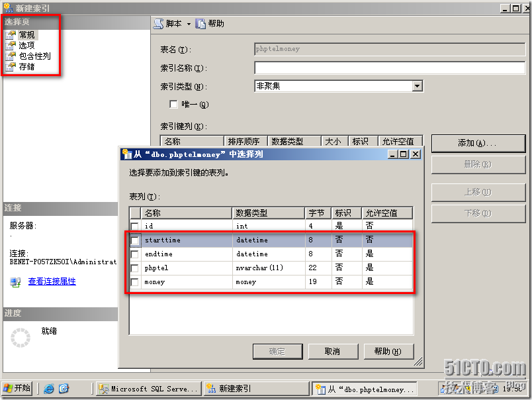The width and height of the screenshot is (532, 400).
Task: Click the 帮助(H) button in column dialog
Action: click(388, 352)
